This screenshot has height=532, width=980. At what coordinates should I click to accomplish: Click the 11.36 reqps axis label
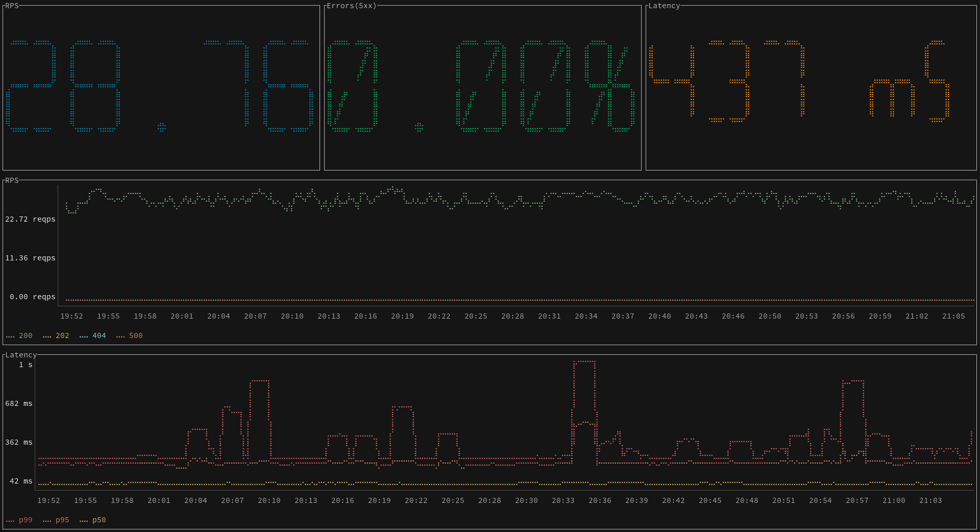pos(30,258)
